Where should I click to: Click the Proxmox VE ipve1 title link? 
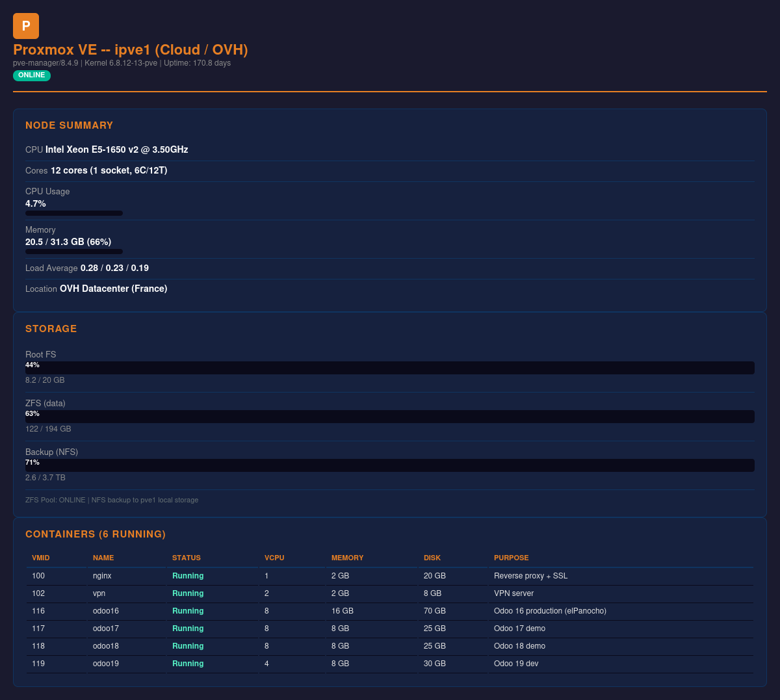point(129,50)
